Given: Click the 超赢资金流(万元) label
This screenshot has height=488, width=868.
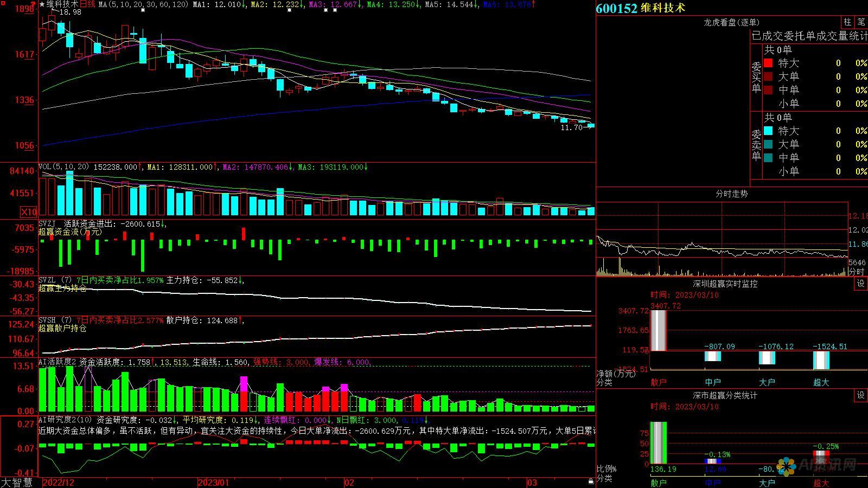Looking at the screenshot, I should pyautogui.click(x=70, y=232).
